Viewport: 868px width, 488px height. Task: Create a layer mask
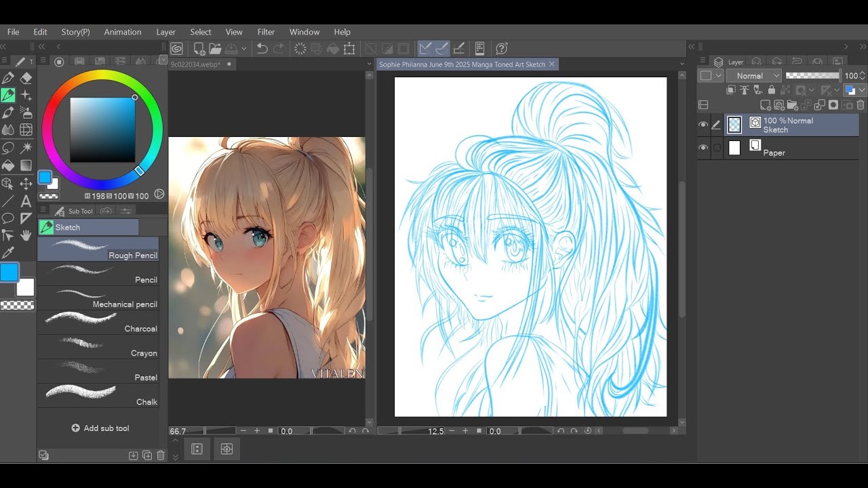pos(833,105)
